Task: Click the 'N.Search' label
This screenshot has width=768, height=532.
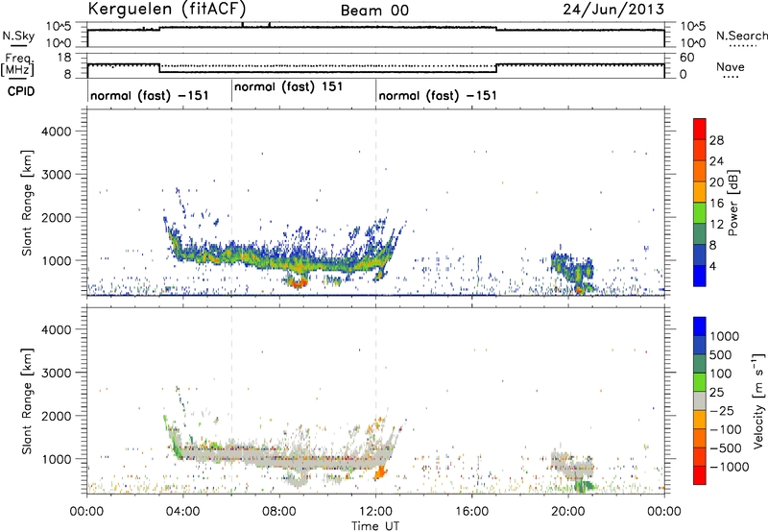Action: coord(742,36)
